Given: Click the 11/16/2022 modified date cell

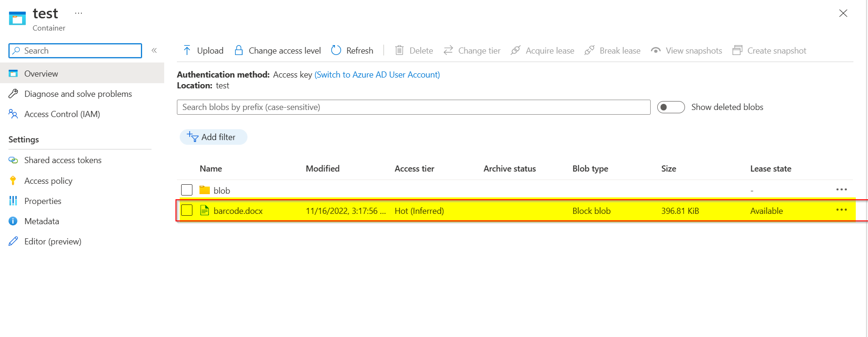Looking at the screenshot, I should (346, 211).
